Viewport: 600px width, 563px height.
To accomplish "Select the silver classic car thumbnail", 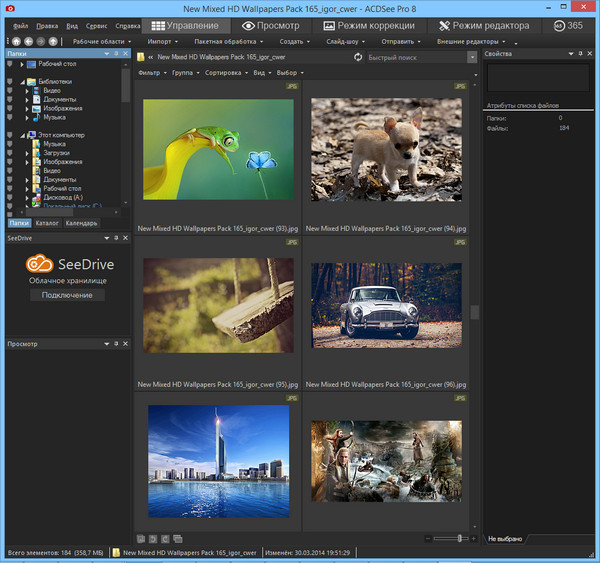I will pyautogui.click(x=385, y=305).
